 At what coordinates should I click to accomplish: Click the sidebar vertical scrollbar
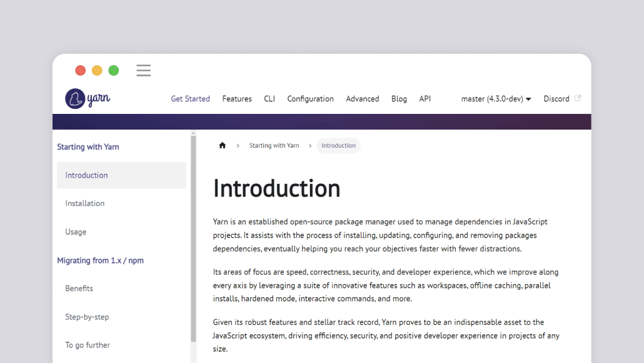[x=193, y=238]
